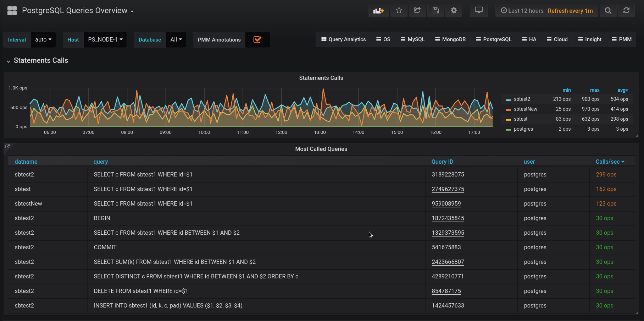Open the Share dashboard icon
The height and width of the screenshot is (321, 644).
click(x=417, y=11)
